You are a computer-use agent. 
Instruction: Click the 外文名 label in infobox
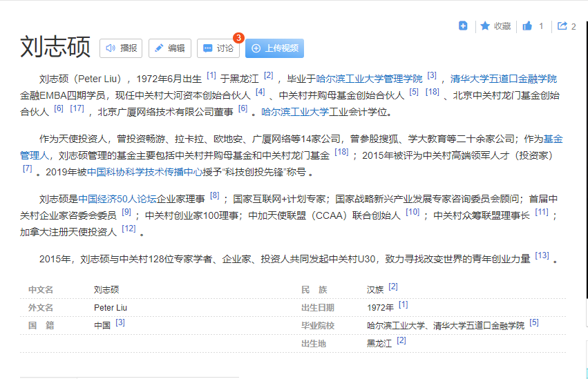point(41,308)
